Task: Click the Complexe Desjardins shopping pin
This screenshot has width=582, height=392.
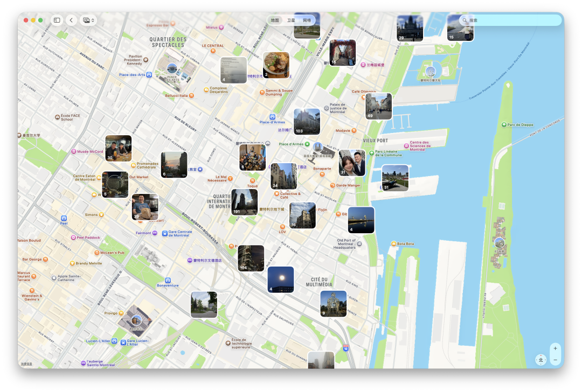Action: (206, 90)
